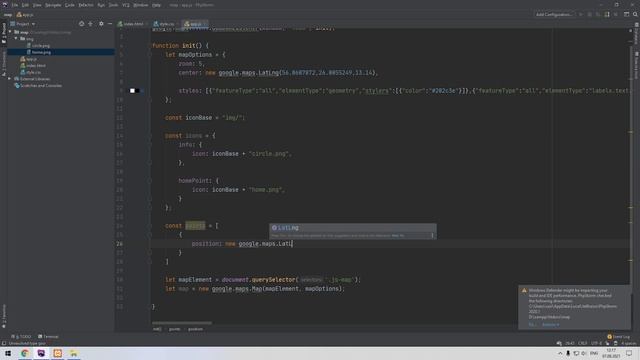
Task: Open the Actions dropdown in notification
Action: (x=551, y=325)
